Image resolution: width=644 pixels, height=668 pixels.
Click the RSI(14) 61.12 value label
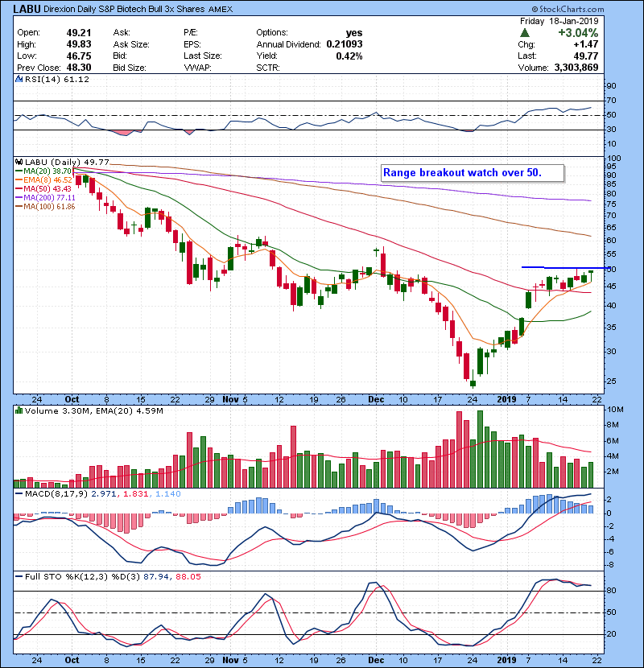57,79
